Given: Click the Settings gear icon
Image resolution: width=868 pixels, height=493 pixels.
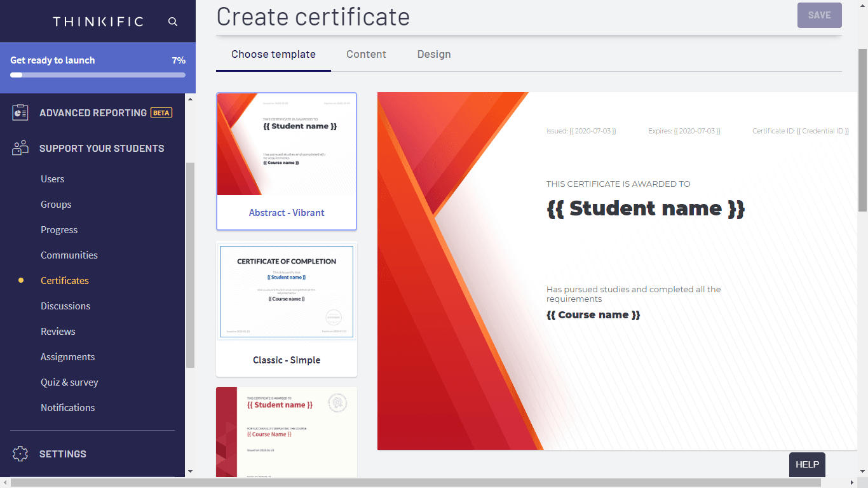Looking at the screenshot, I should [20, 454].
